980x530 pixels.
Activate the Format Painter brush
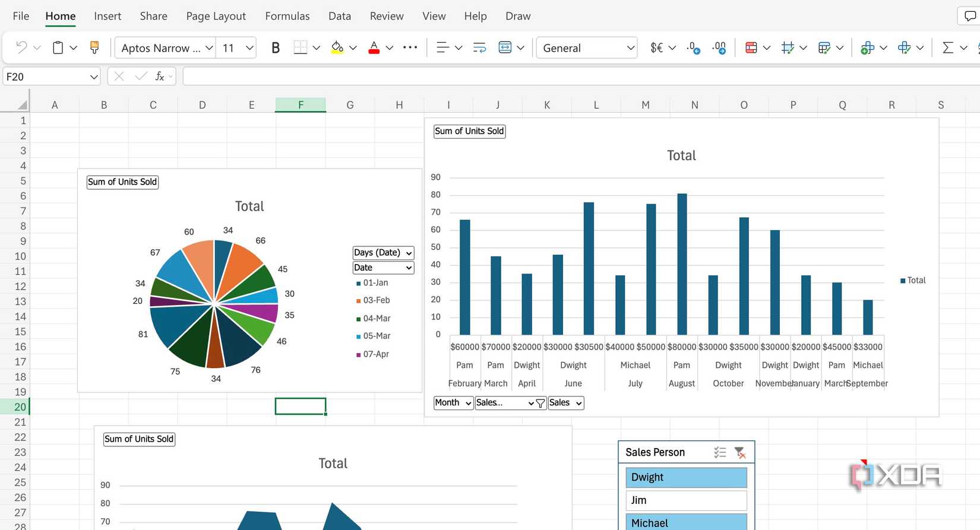tap(94, 47)
